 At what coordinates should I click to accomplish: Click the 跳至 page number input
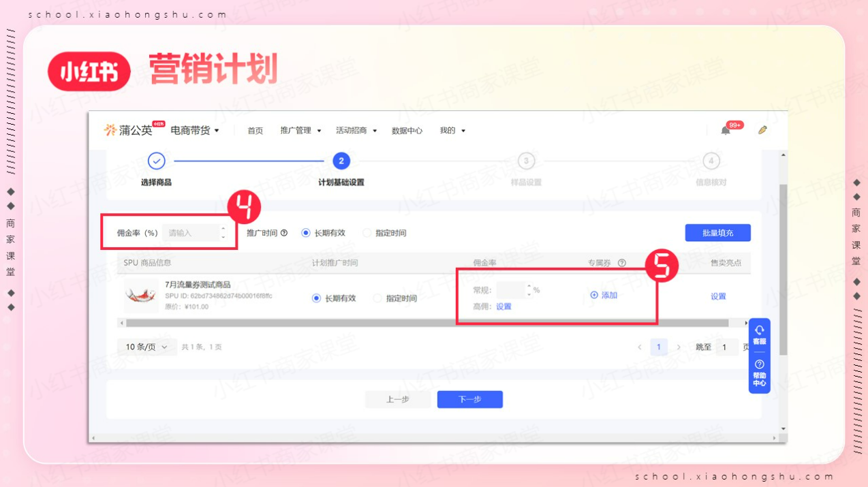726,347
